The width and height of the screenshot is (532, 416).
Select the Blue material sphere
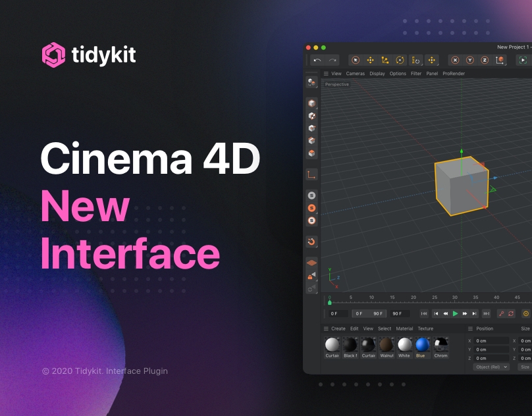point(423,345)
